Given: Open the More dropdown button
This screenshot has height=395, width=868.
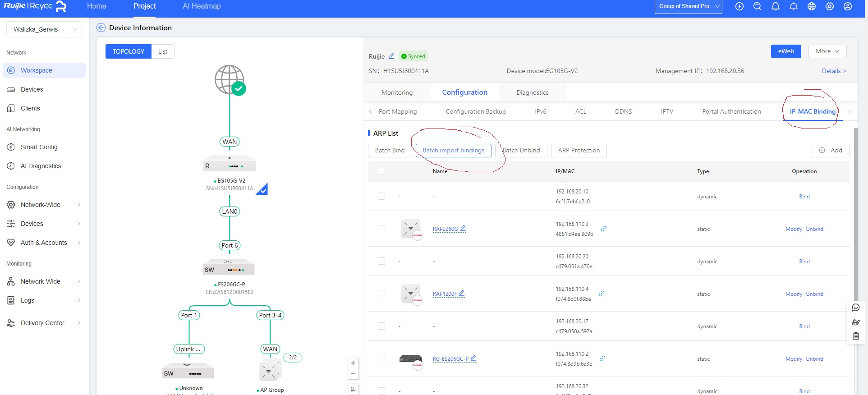Looking at the screenshot, I should 827,51.
